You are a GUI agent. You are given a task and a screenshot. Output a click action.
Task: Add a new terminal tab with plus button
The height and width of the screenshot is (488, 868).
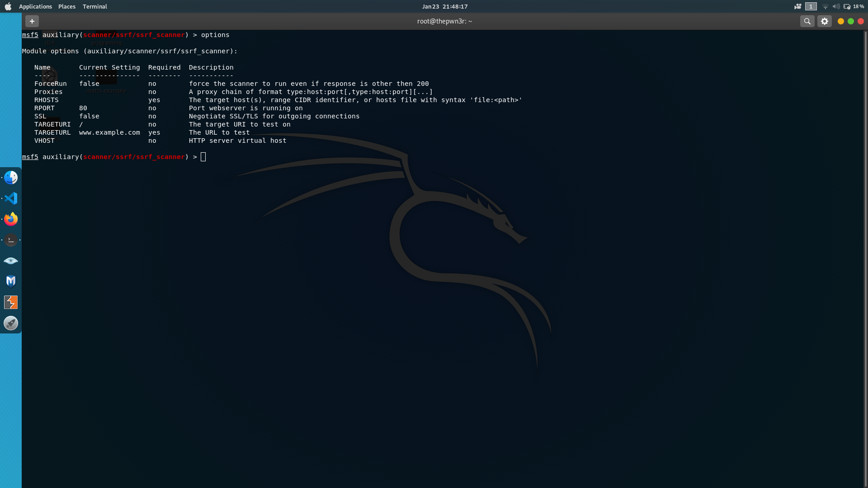(32, 21)
